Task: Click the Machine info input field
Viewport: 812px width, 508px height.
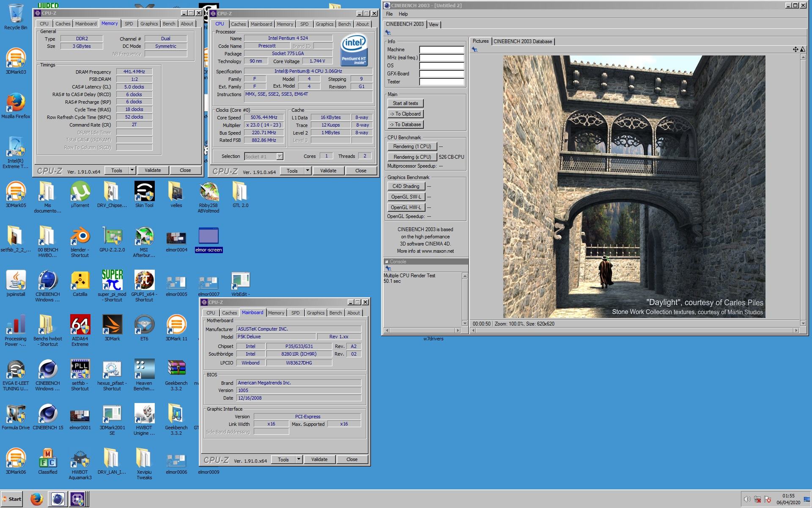Action: [x=442, y=50]
